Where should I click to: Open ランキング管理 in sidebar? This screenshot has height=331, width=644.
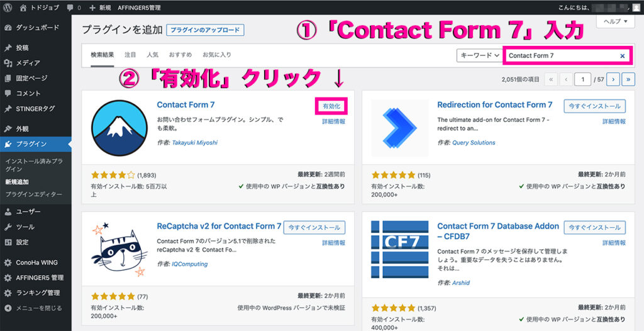click(36, 293)
